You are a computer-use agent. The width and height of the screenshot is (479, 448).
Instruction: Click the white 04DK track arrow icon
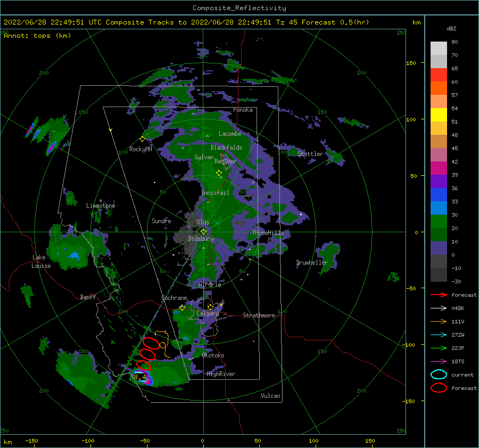tap(439, 308)
